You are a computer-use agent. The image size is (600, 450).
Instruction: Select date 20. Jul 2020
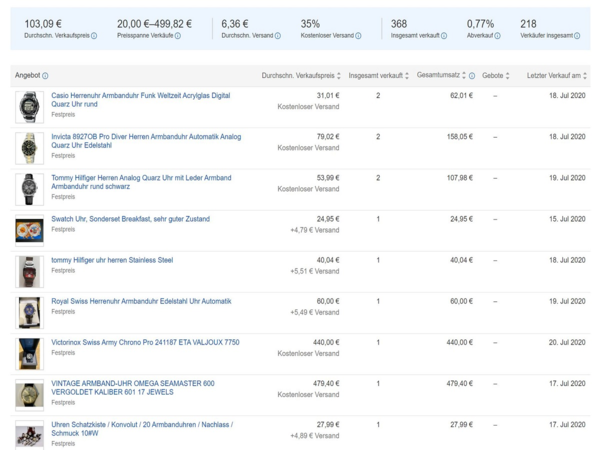pos(567,342)
